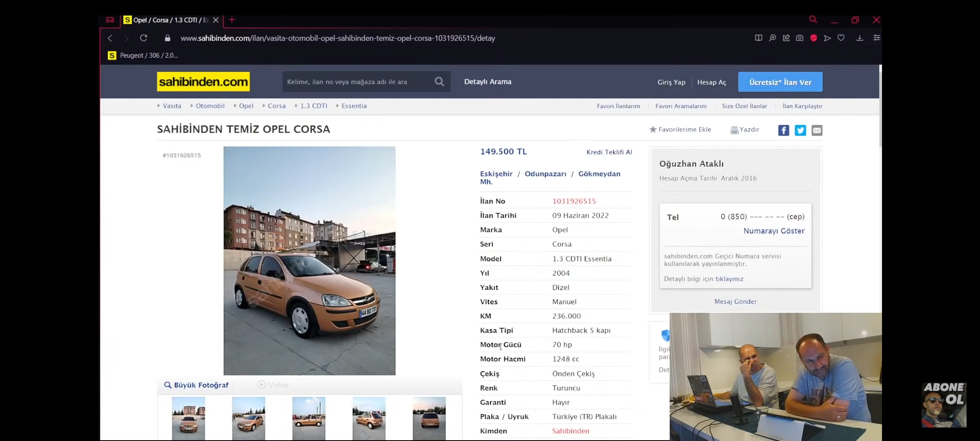Screen dimensions: 980x441
Task: Click the 149.500 TL price
Action: click(503, 151)
